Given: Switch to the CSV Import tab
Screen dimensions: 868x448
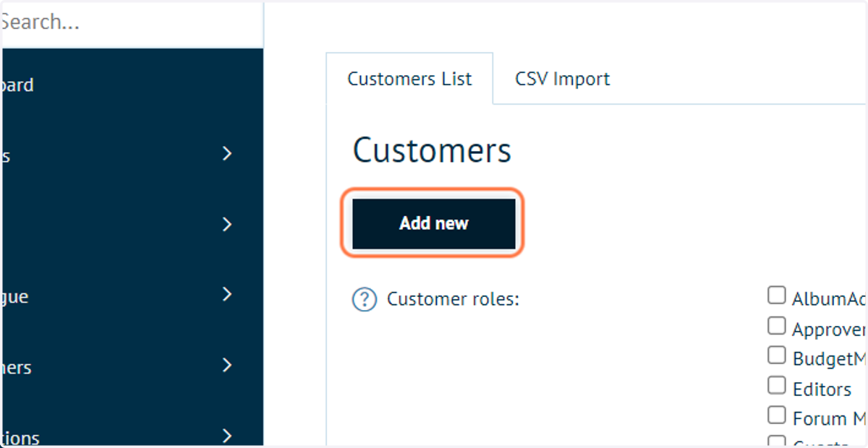Looking at the screenshot, I should point(562,79).
